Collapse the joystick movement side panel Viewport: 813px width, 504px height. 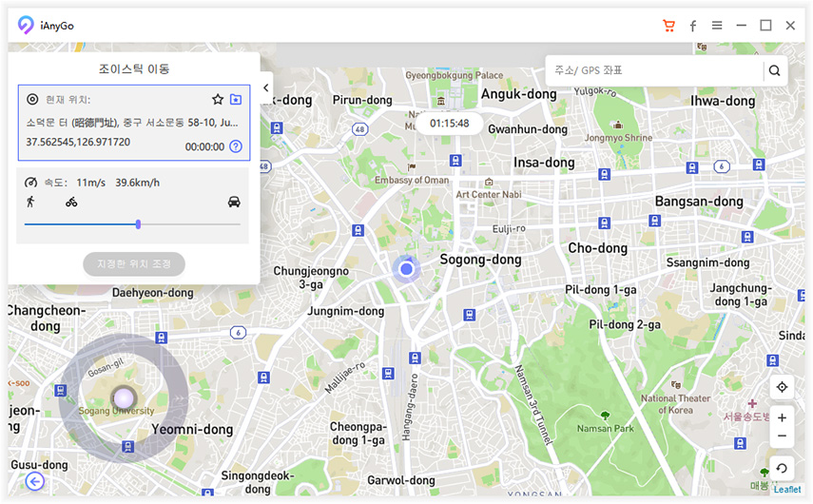(266, 88)
